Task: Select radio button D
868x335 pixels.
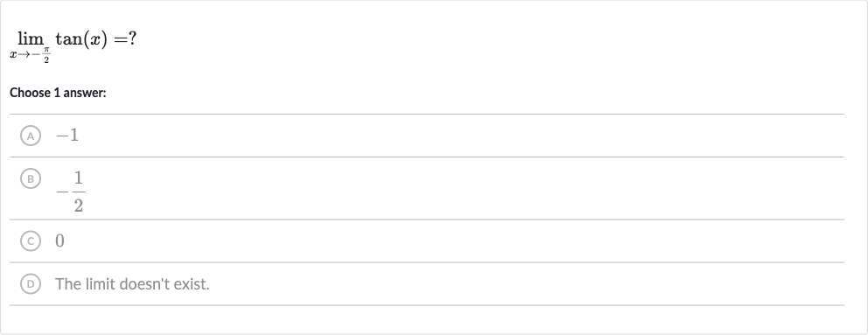Action: coord(31,284)
